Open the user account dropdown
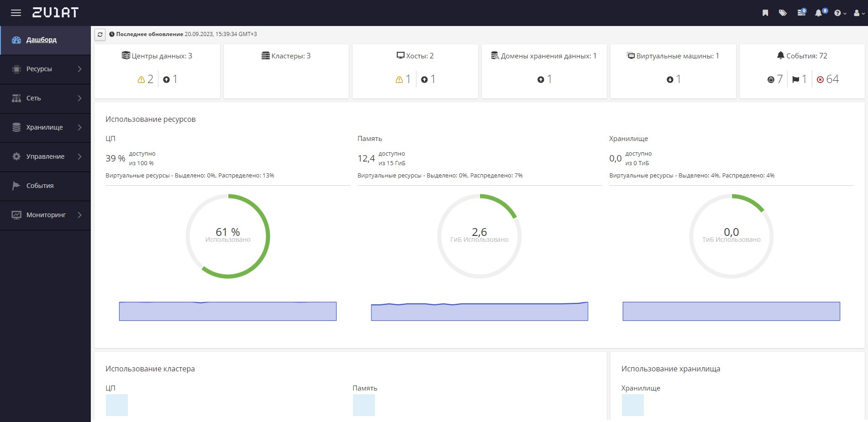The image size is (868, 422). pos(858,13)
